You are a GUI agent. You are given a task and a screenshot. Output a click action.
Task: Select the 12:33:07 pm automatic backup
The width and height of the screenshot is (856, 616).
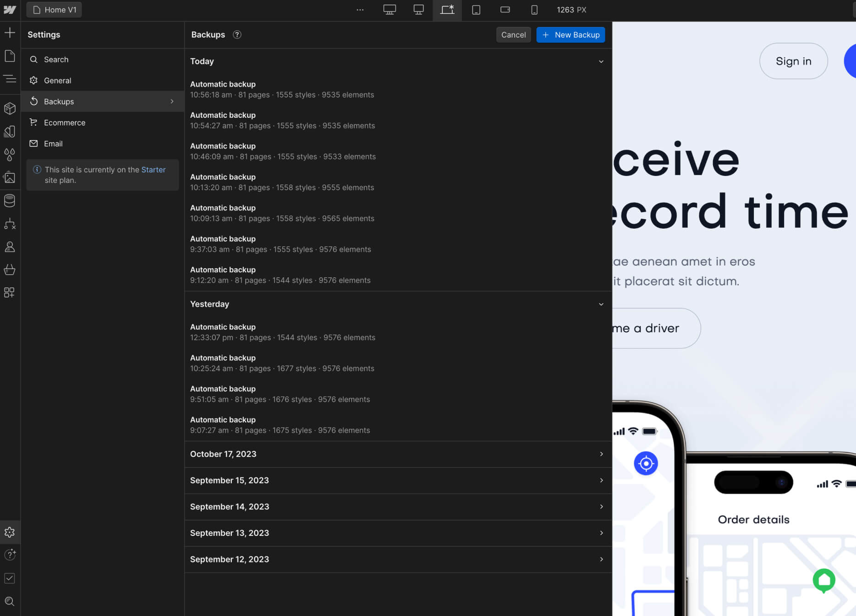click(x=398, y=332)
